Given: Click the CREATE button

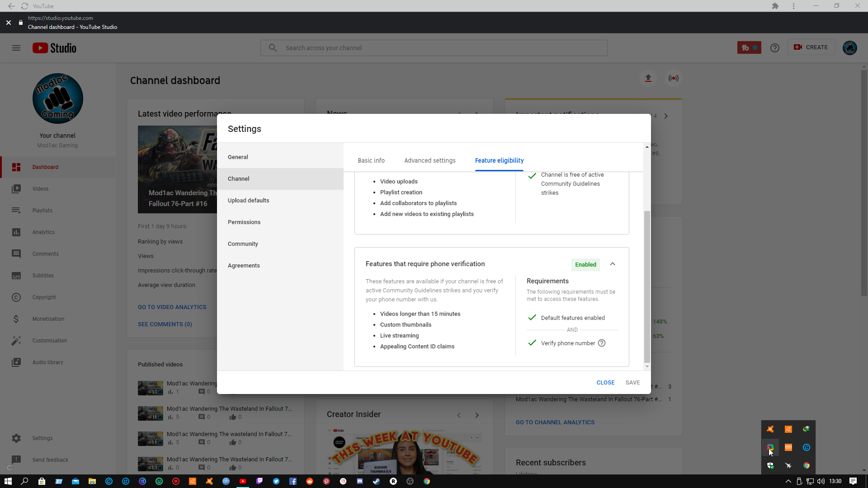Looking at the screenshot, I should click(x=811, y=47).
